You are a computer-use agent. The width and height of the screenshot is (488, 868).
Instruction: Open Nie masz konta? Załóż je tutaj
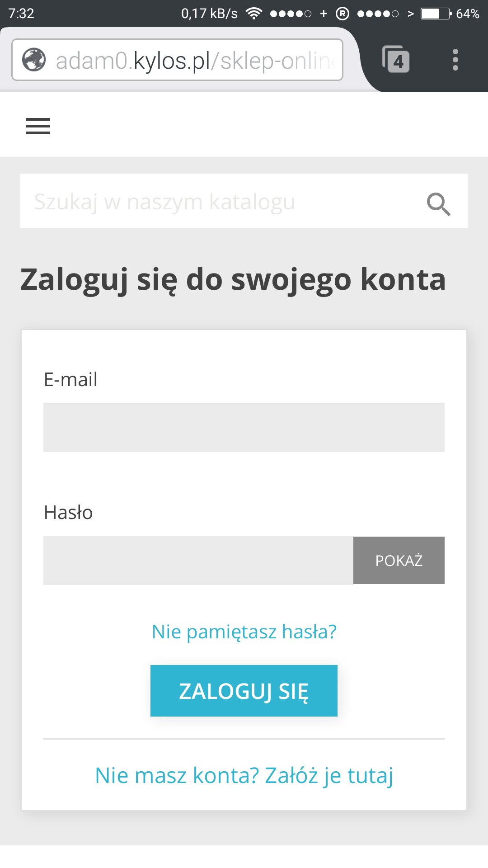pyautogui.click(x=244, y=775)
